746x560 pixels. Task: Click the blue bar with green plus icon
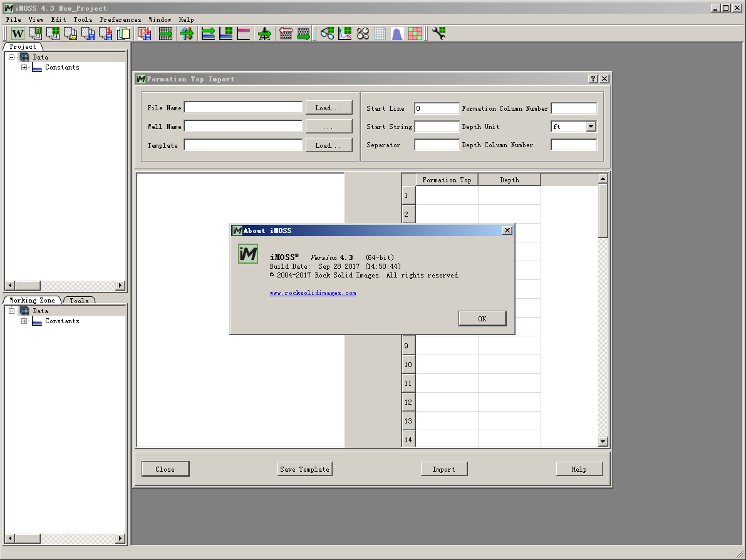tap(225, 33)
